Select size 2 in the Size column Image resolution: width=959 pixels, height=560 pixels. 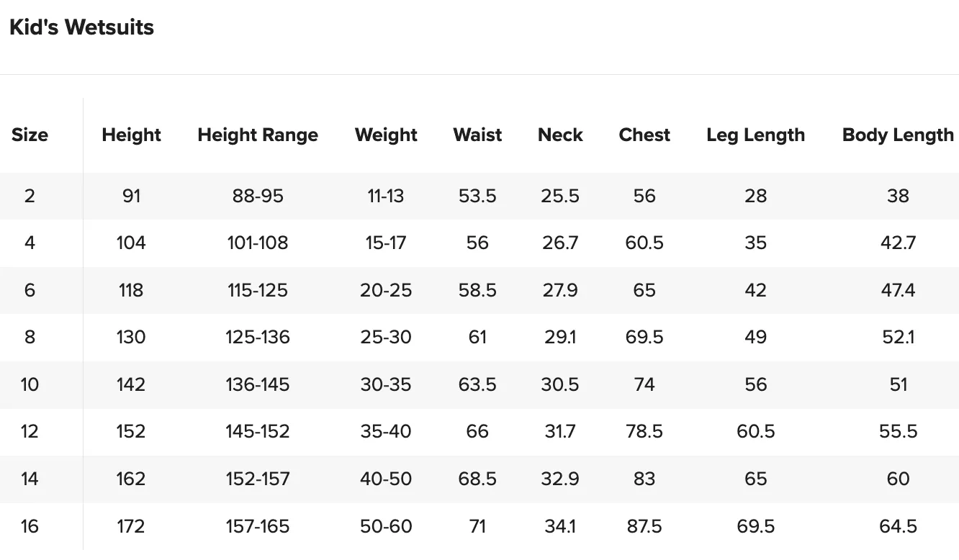pyautogui.click(x=30, y=196)
